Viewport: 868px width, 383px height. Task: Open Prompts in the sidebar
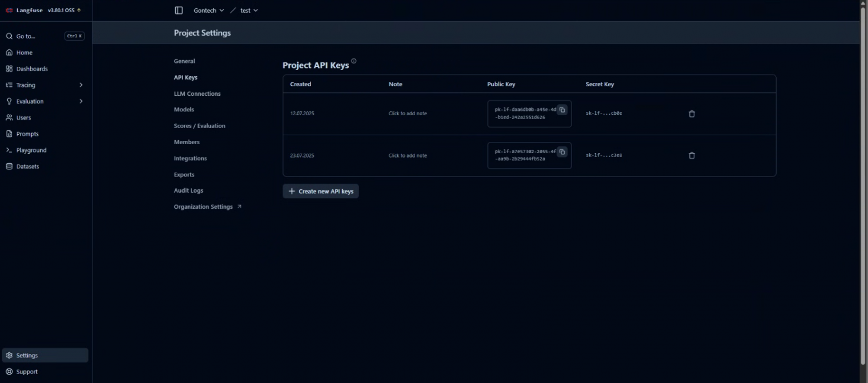point(46,134)
